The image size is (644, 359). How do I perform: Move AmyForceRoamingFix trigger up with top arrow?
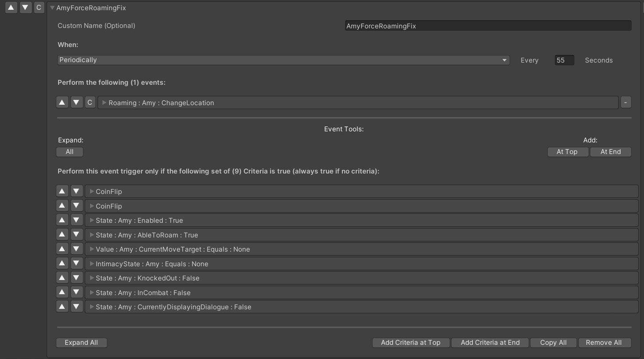click(11, 8)
